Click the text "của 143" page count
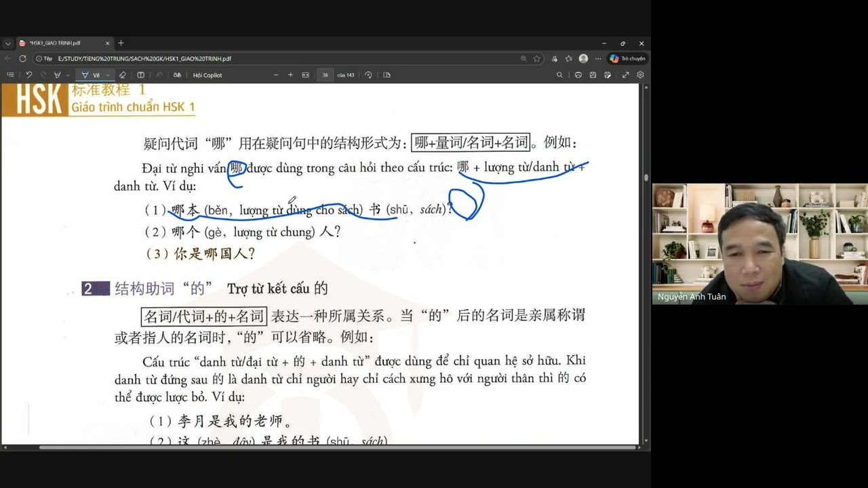 point(346,75)
